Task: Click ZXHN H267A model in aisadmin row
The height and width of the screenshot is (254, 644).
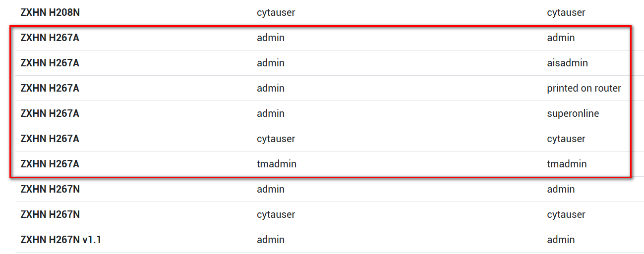Action: [50, 63]
